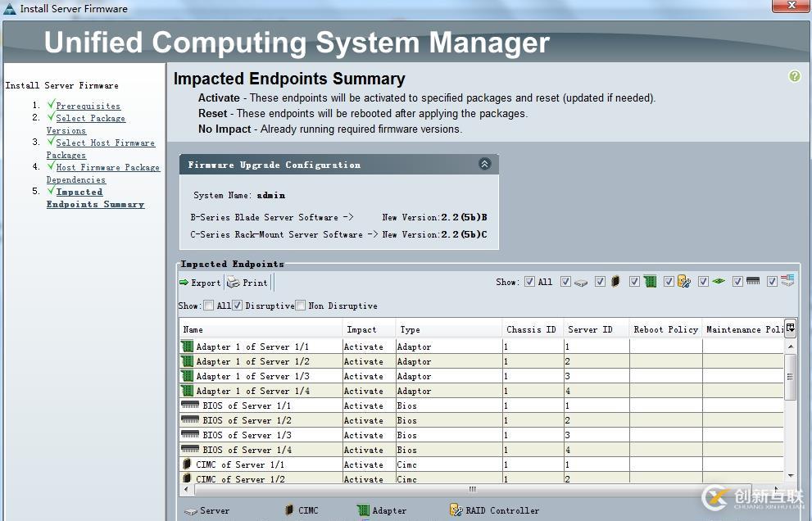The image size is (812, 521).
Task: Click the Server legend icon at bottom
Action: (191, 511)
